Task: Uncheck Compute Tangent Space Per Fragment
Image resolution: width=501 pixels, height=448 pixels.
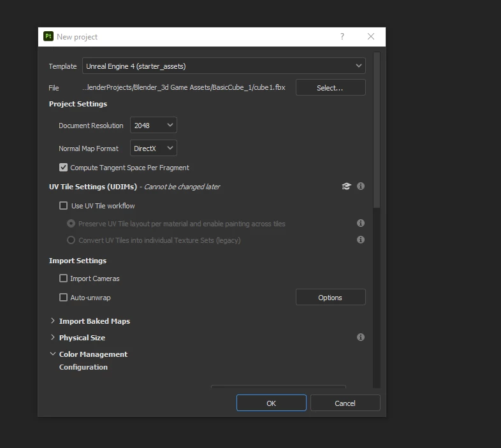Action: tap(63, 168)
